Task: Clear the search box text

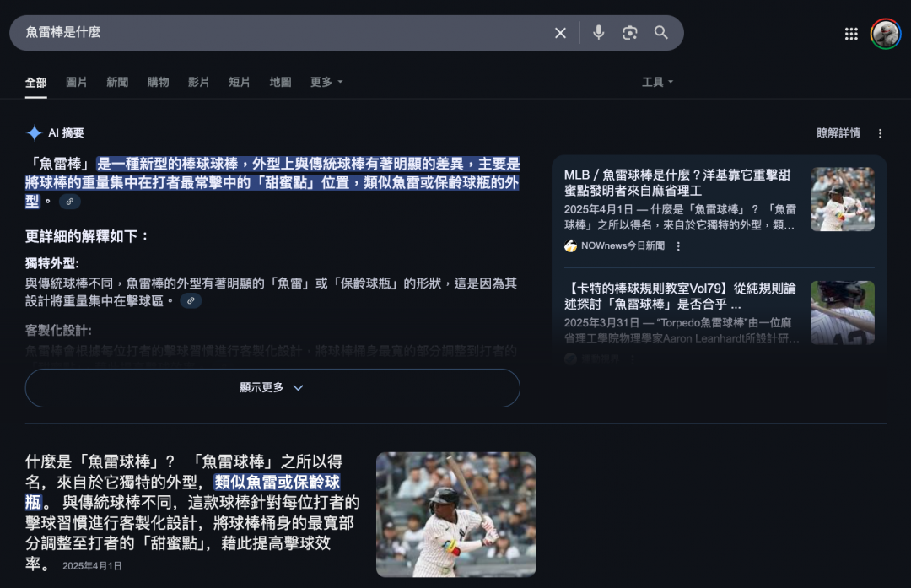Action: pos(560,33)
